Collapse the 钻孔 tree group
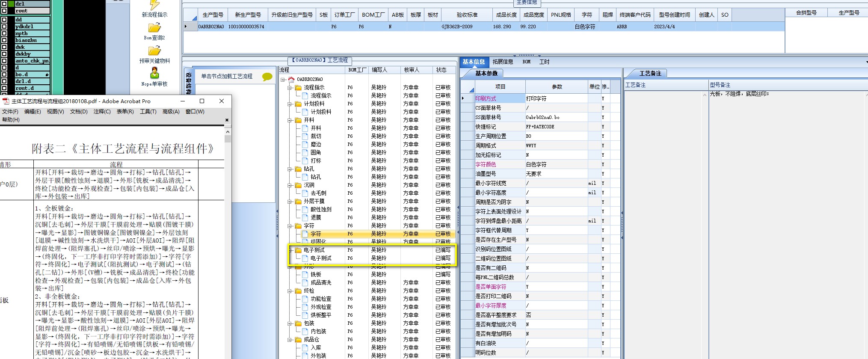Image resolution: width=868 pixels, height=359 pixels. pos(290,169)
